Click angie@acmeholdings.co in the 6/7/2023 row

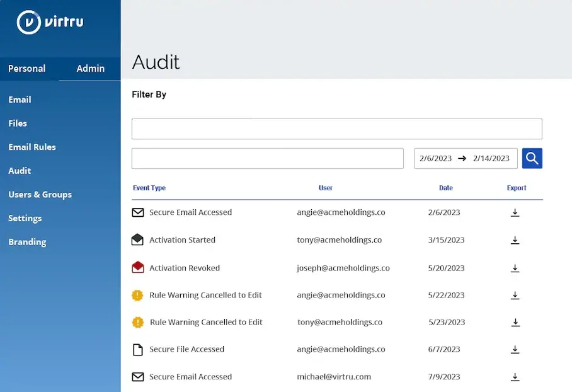[341, 349]
